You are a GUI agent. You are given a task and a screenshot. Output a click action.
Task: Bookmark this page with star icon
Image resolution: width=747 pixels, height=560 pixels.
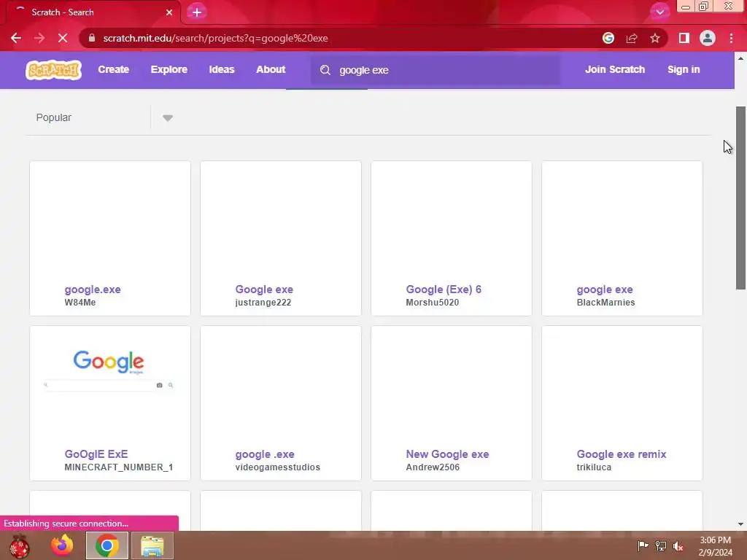click(655, 38)
